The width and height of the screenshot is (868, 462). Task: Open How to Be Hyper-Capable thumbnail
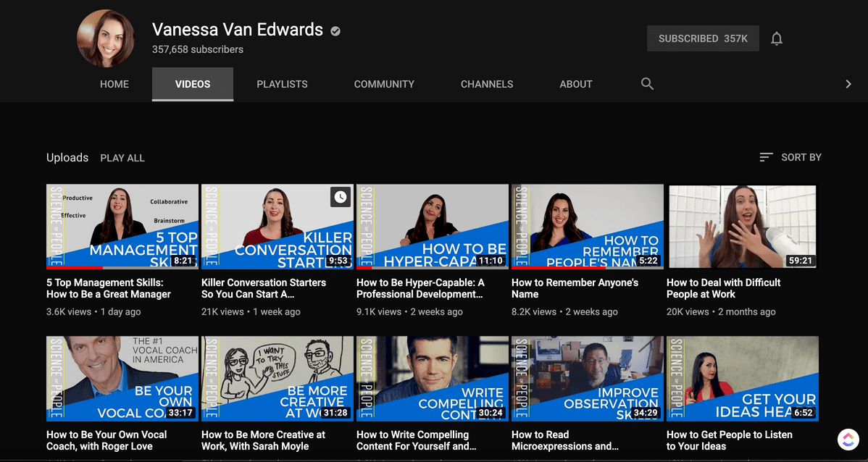pos(433,227)
